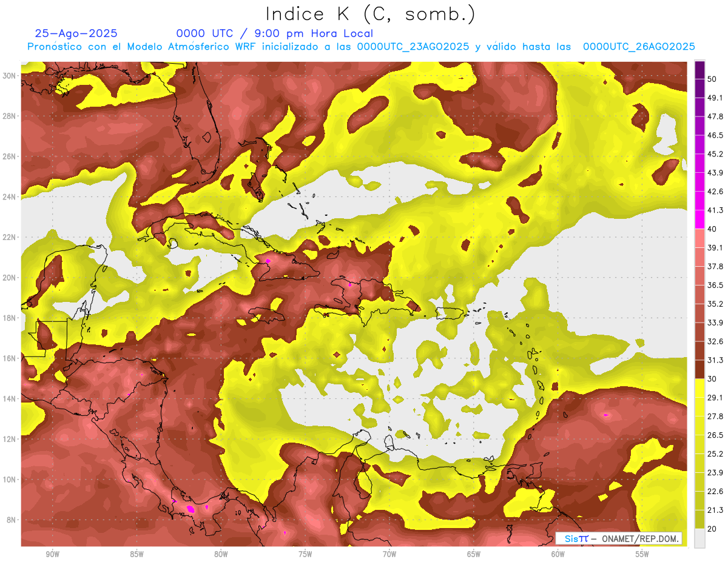Click the 18N latitude label

tap(10, 318)
